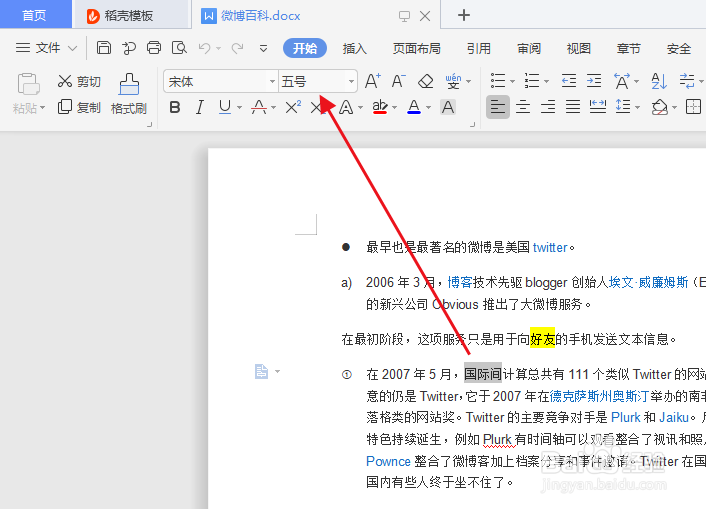Click the Undo arrow icon
Viewport: 706px width, 509px height.
(x=205, y=48)
